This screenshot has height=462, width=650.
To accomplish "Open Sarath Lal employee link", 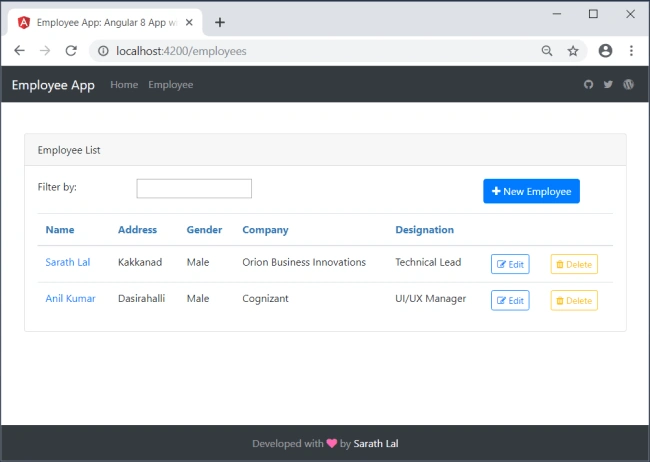I will point(68,262).
